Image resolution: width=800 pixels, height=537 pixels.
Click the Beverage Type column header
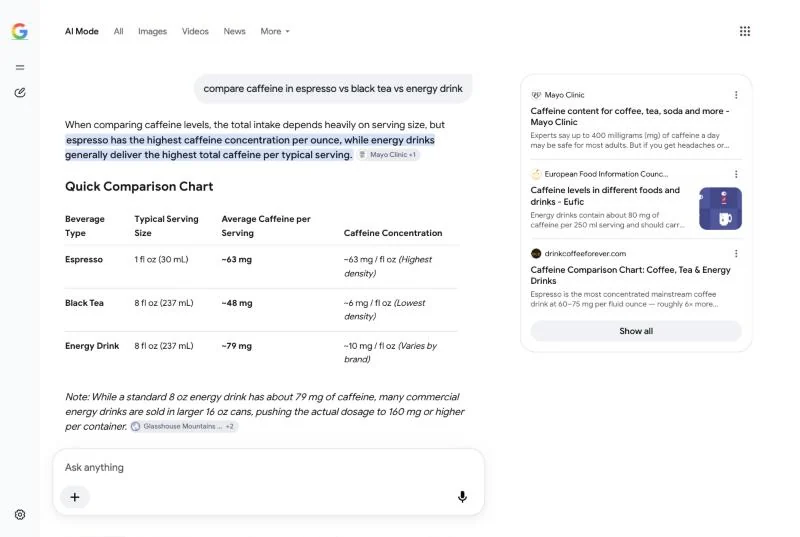[x=85, y=225]
